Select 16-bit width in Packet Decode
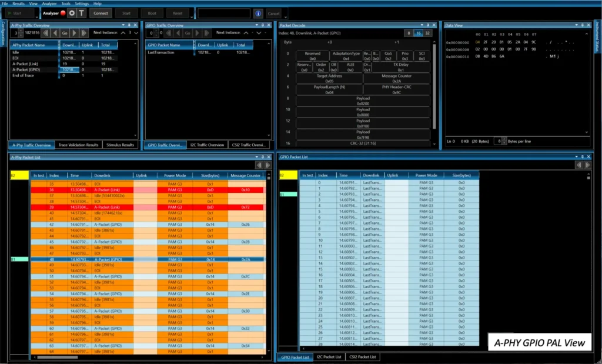 (x=418, y=34)
